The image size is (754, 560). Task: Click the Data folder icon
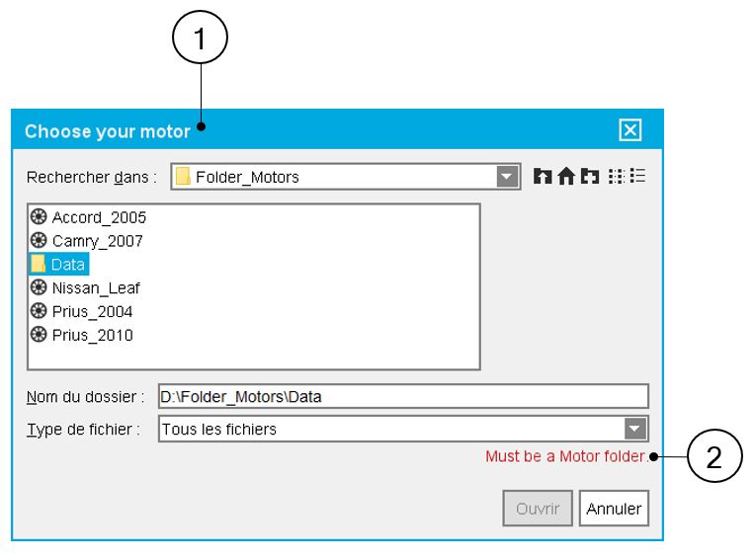(38, 264)
